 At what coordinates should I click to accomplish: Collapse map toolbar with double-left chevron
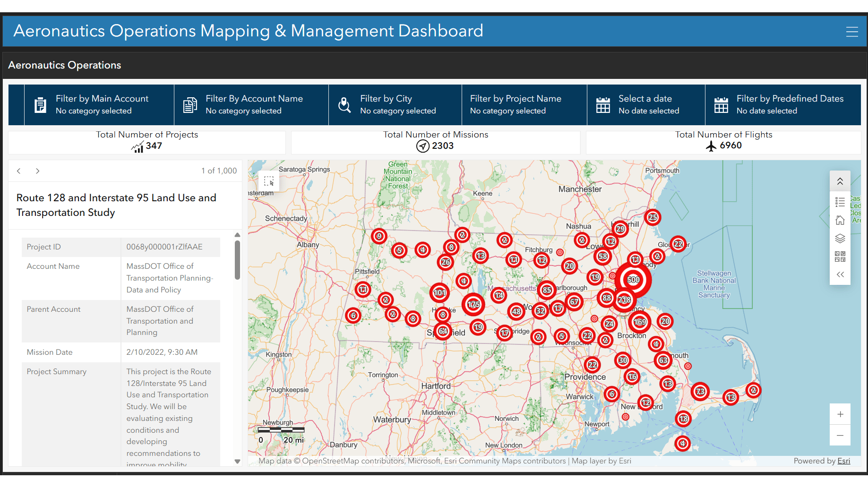tap(840, 274)
